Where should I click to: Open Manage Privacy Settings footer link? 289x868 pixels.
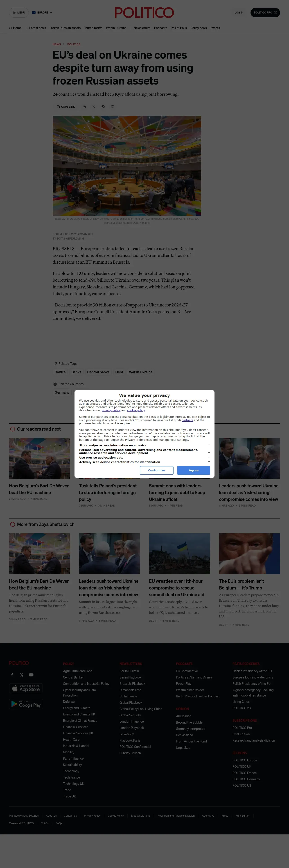click(x=24, y=815)
